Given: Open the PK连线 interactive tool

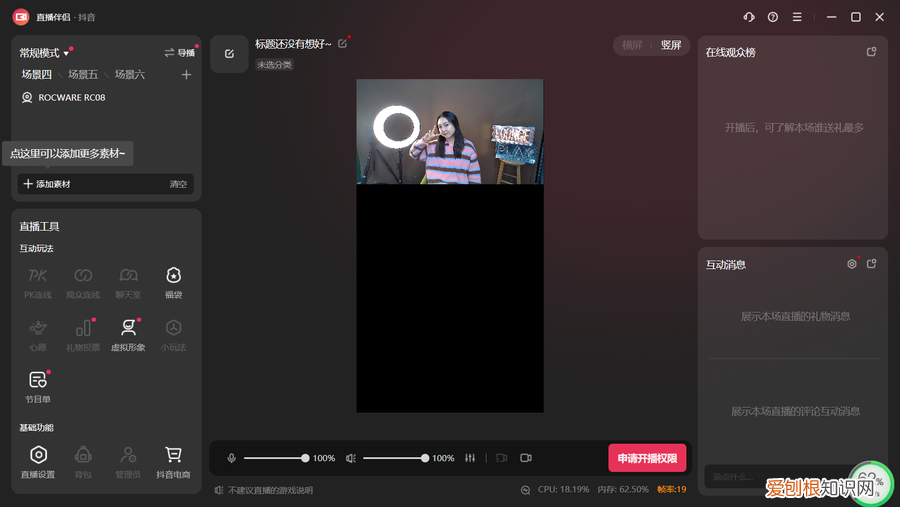Looking at the screenshot, I should (x=38, y=283).
